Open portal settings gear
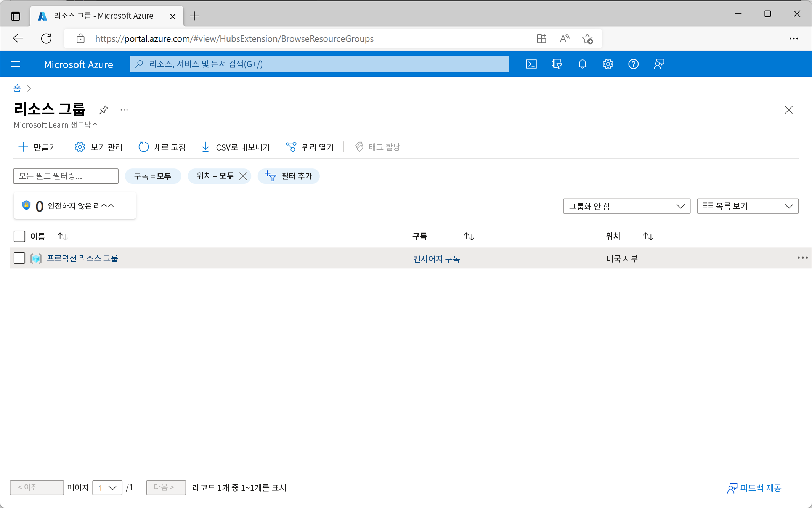Screen dimensions: 812x508 pos(608,64)
